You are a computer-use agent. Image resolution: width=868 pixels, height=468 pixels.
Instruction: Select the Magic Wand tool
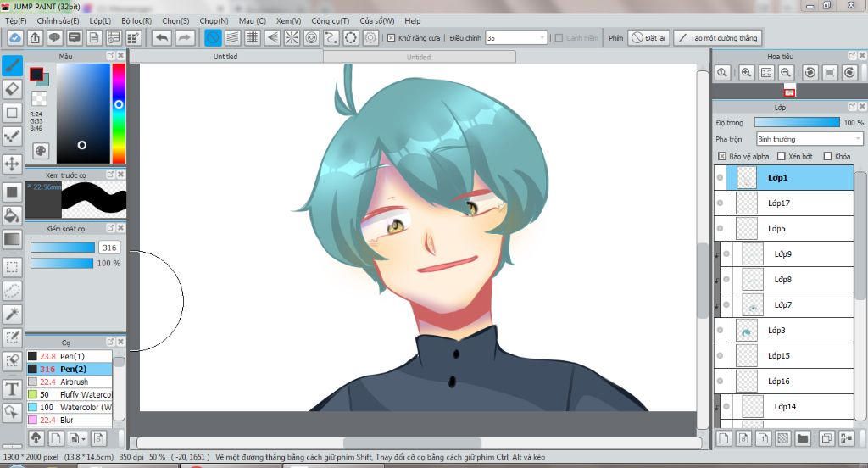[x=12, y=314]
